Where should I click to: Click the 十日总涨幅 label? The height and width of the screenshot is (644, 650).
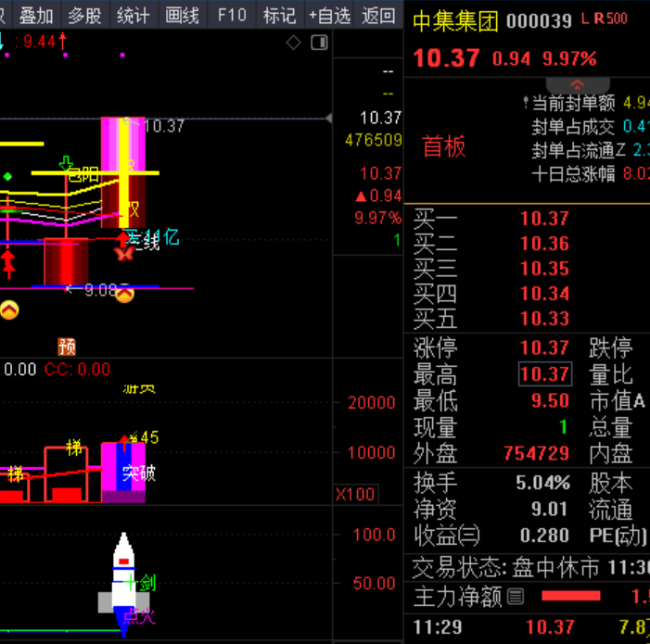(x=573, y=174)
